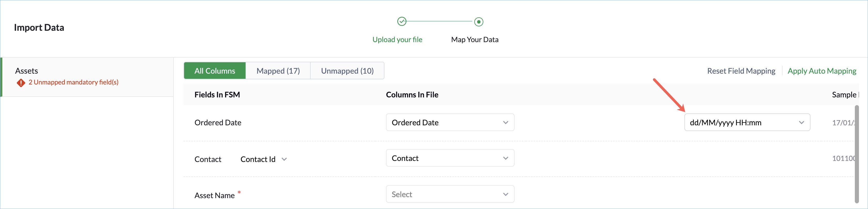
Task: Click the date format dropdown arrow
Action: click(801, 123)
